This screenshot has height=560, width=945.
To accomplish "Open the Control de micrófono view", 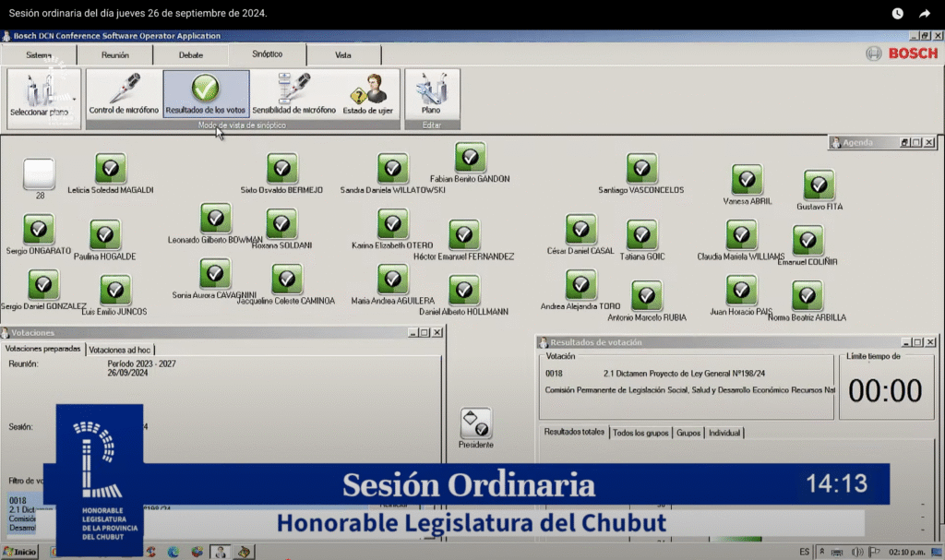I will [x=125, y=93].
